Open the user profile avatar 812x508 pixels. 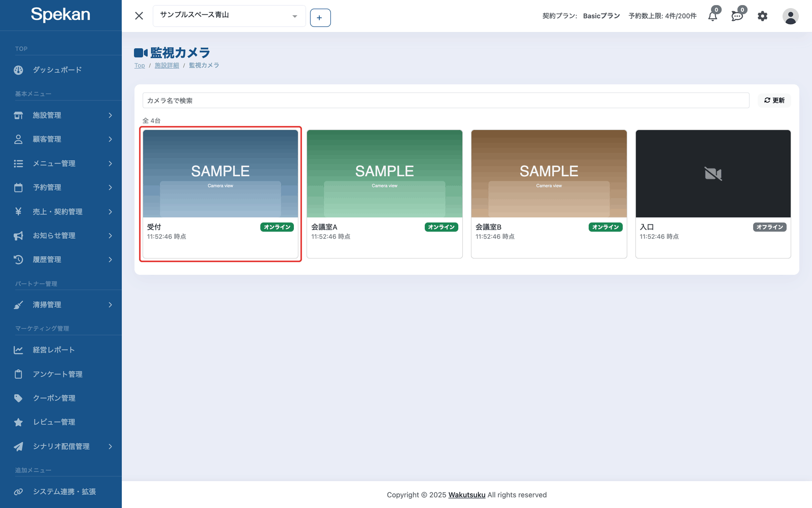(x=790, y=16)
